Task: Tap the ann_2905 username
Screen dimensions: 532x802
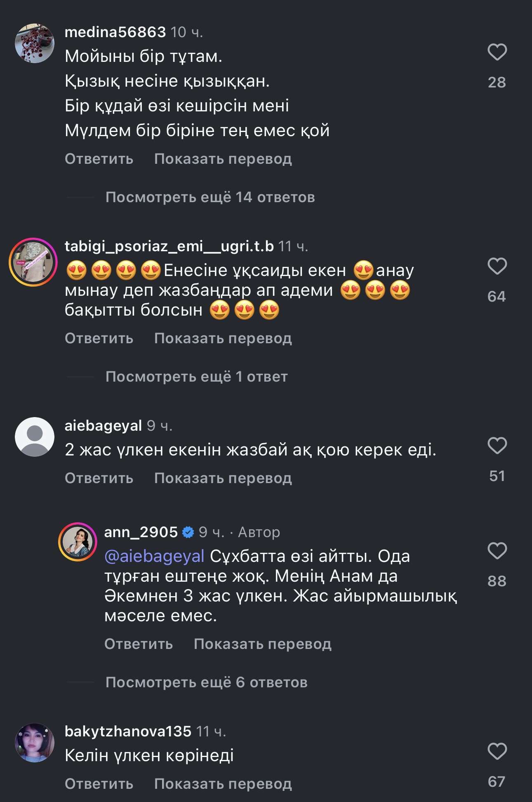Action: click(141, 532)
